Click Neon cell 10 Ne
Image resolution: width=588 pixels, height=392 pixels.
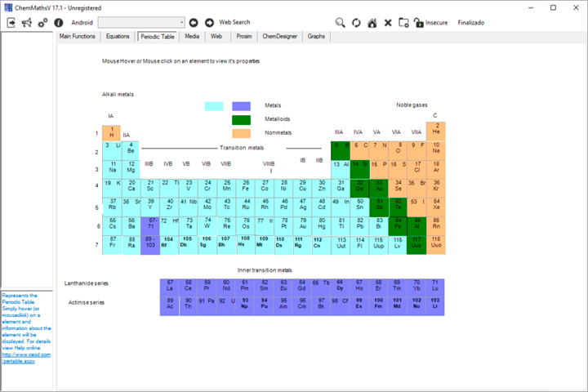436,151
